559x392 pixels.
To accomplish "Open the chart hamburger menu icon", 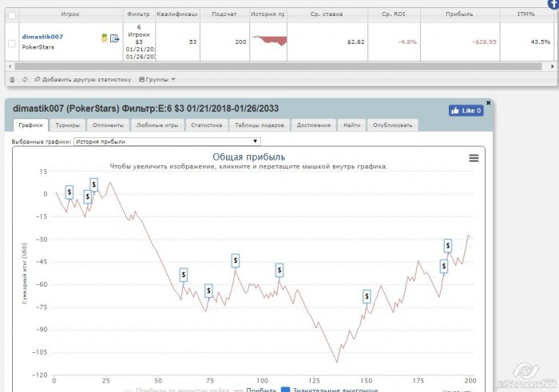I will pos(474,158).
